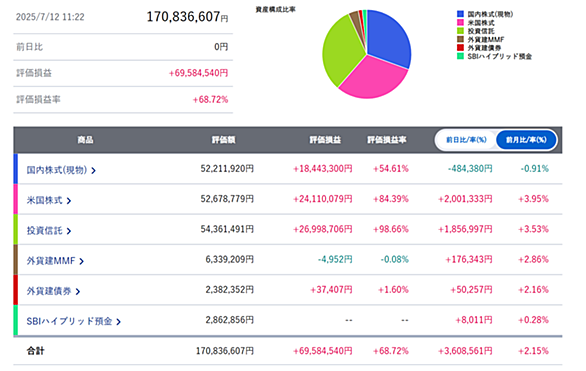Open the 米国株式 link

click(x=44, y=201)
